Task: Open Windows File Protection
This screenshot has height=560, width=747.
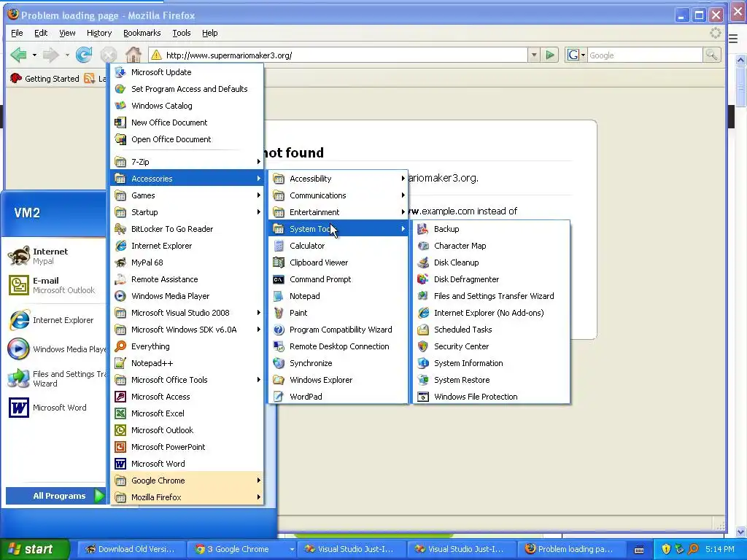Action: [x=491, y=397]
